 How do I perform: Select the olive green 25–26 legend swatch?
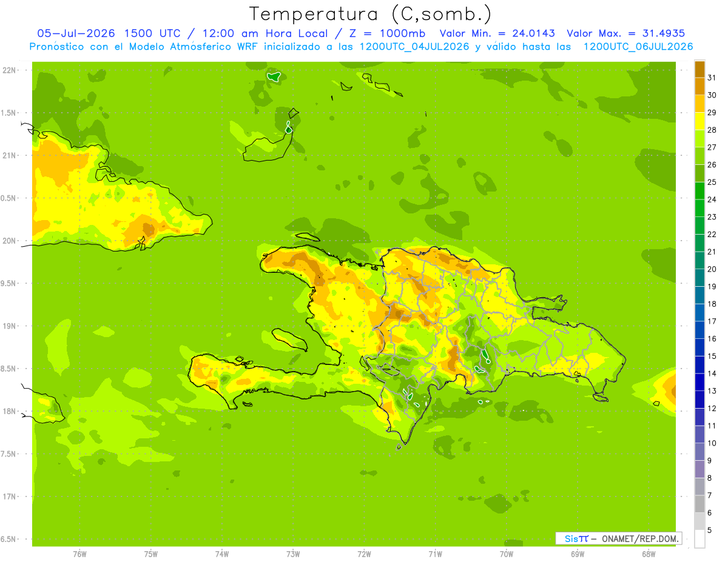point(699,173)
